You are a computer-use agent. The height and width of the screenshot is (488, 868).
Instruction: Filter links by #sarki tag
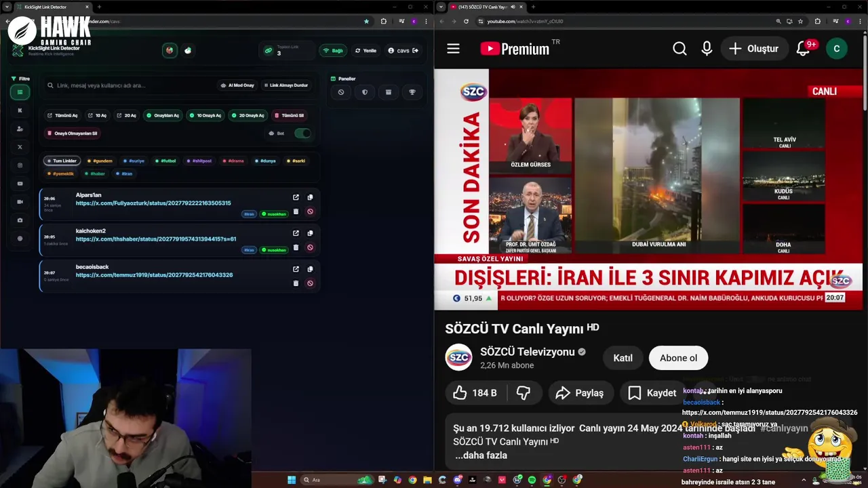tap(296, 161)
